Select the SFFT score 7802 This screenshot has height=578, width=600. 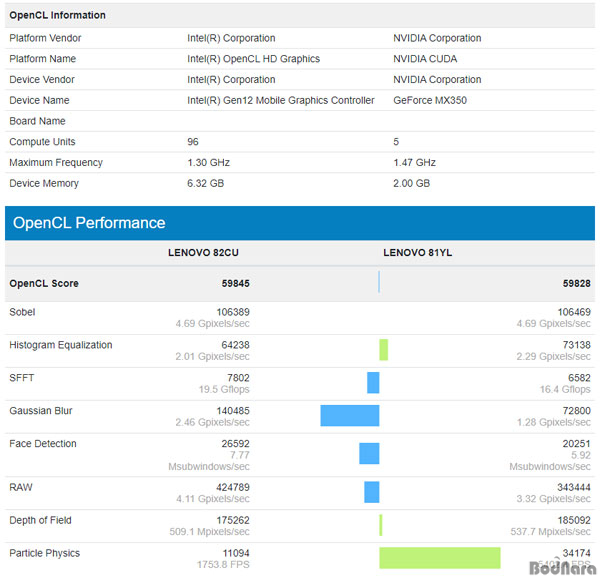238,378
